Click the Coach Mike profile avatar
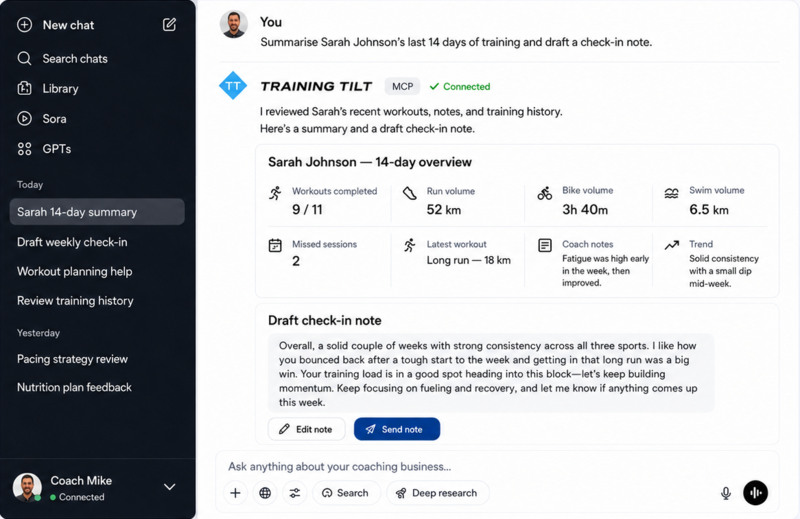 tap(27, 487)
